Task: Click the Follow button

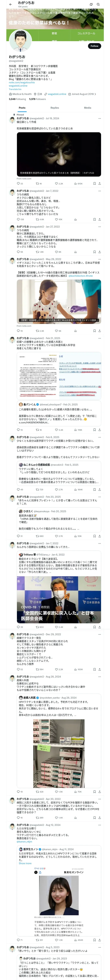Action: tap(94, 46)
